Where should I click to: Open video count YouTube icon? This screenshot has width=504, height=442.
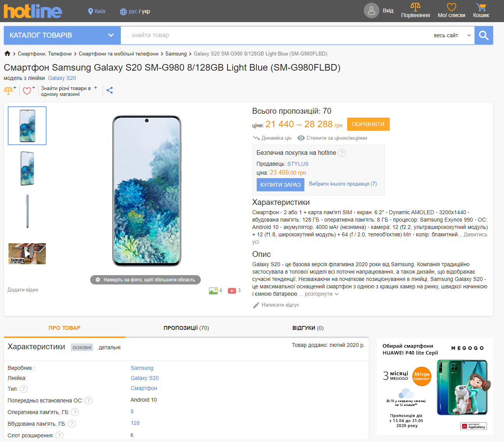(x=232, y=291)
